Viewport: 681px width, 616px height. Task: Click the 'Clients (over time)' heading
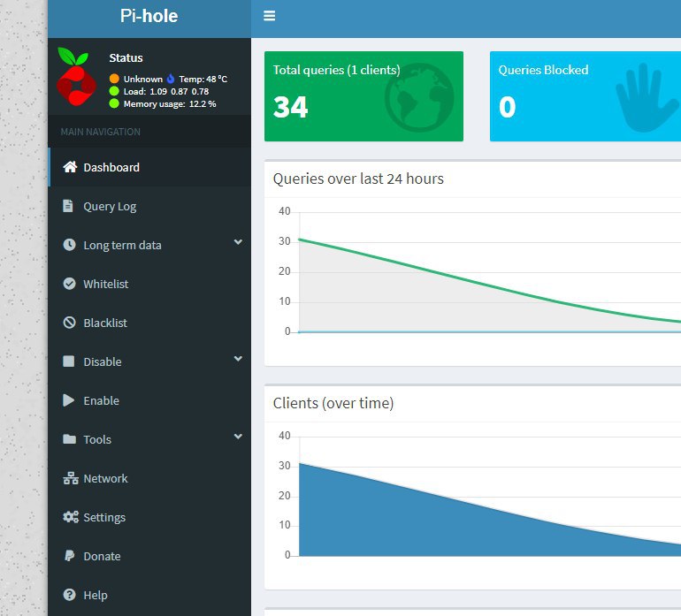tap(333, 403)
